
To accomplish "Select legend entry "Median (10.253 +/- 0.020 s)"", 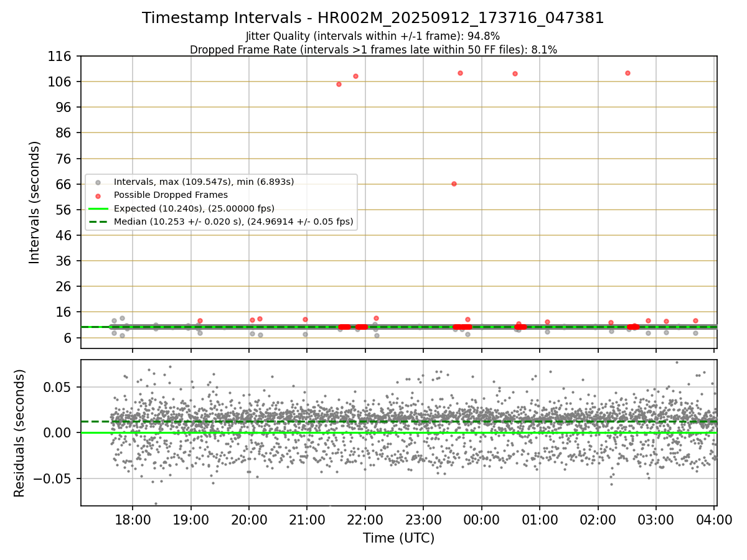I will (233, 221).
